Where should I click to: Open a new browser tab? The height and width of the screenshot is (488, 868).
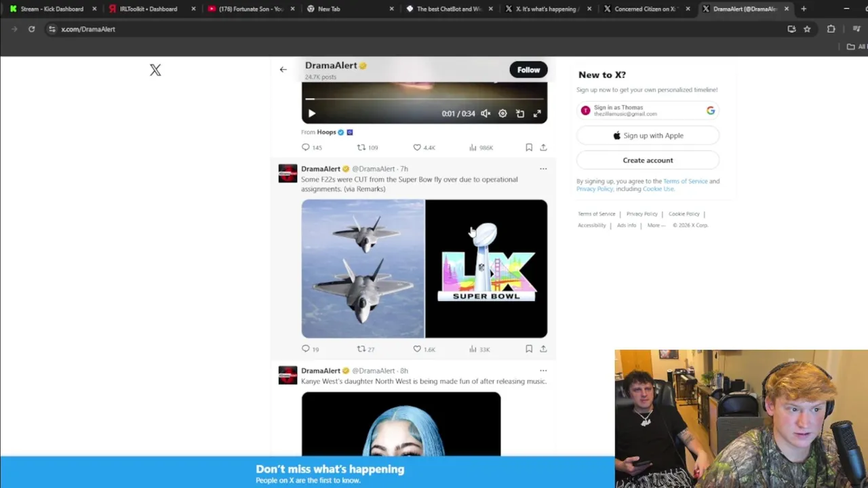coord(804,9)
